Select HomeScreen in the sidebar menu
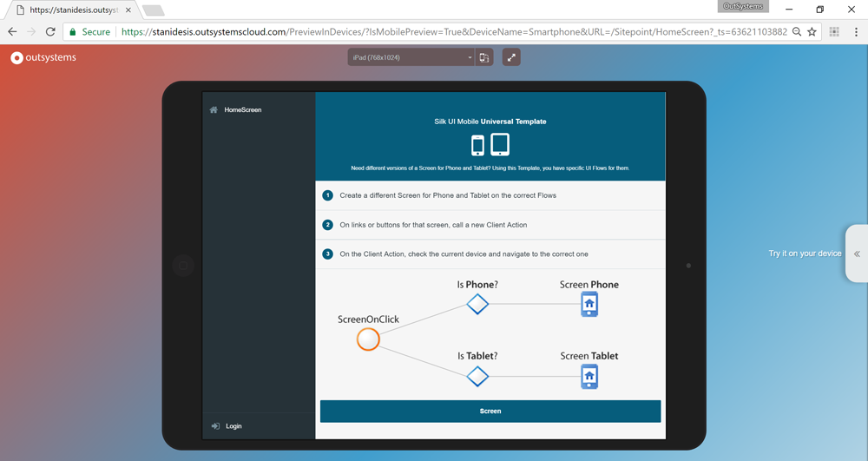 242,110
